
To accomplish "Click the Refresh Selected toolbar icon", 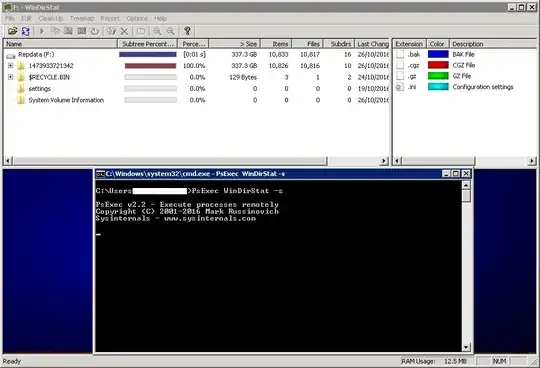I will tap(95, 31).
